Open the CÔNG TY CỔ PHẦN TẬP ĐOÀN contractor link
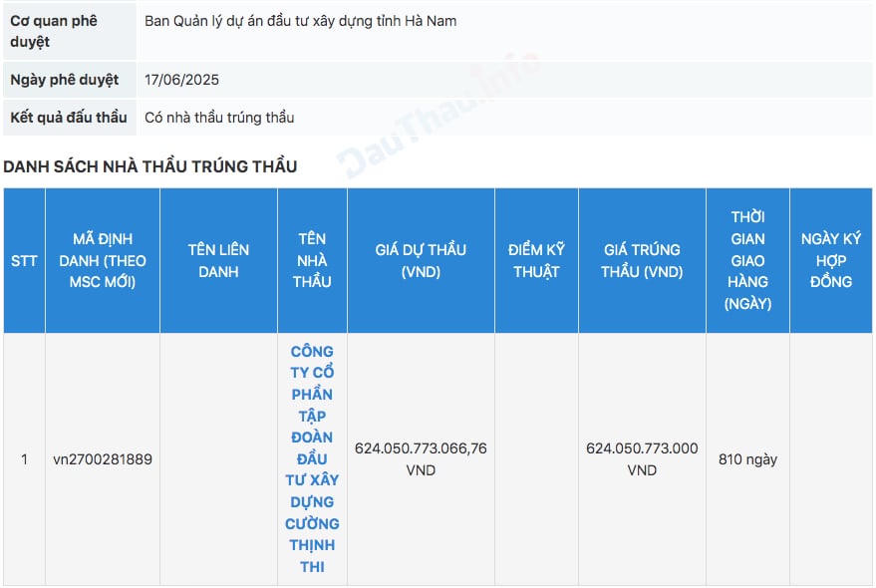Screen dimensions: 876x588 click(x=312, y=458)
